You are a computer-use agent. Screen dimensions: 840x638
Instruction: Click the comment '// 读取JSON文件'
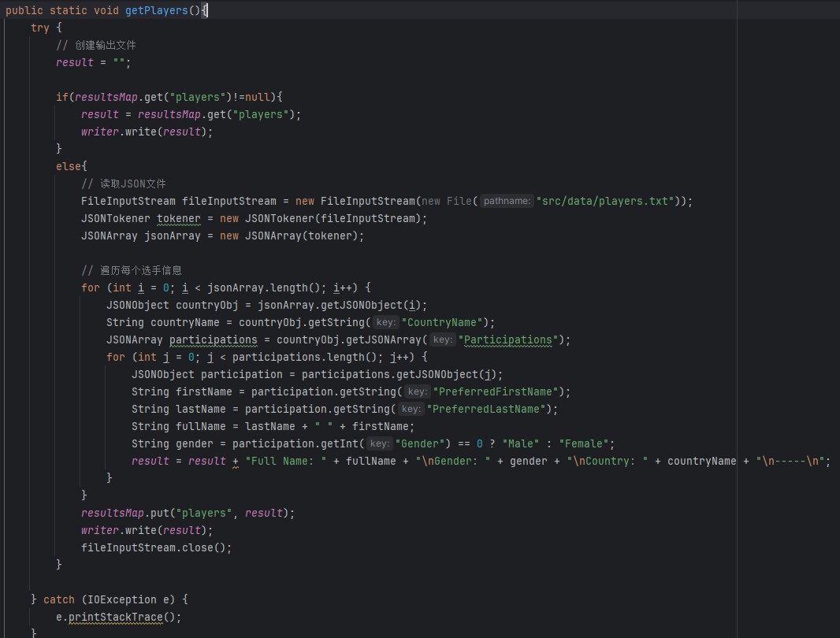click(124, 184)
